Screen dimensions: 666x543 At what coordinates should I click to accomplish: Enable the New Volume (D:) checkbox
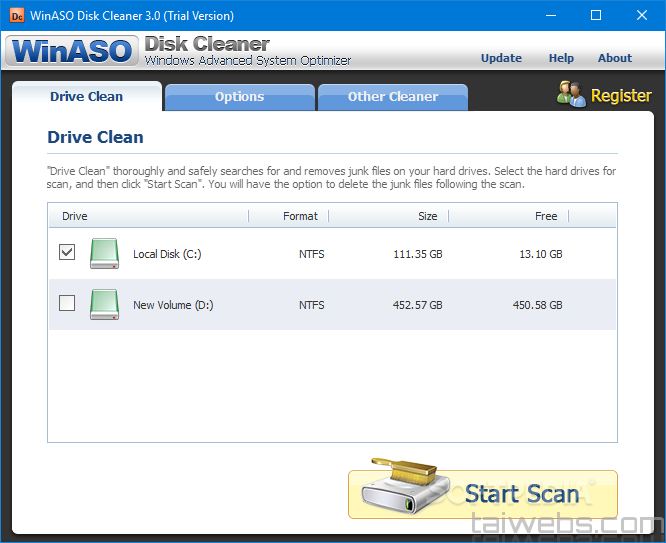click(x=67, y=304)
